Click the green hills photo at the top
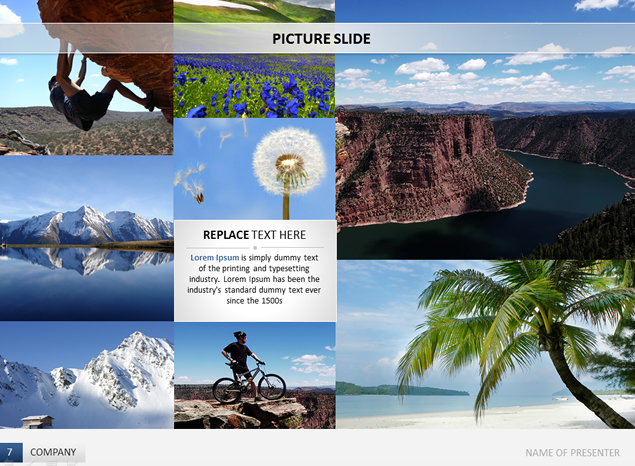This screenshot has height=466, width=635. tap(254, 11)
